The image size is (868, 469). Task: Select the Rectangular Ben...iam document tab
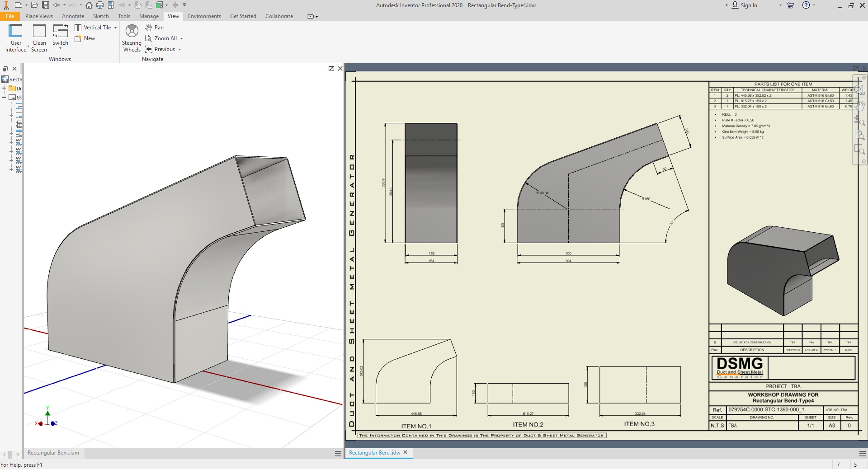pos(53,453)
